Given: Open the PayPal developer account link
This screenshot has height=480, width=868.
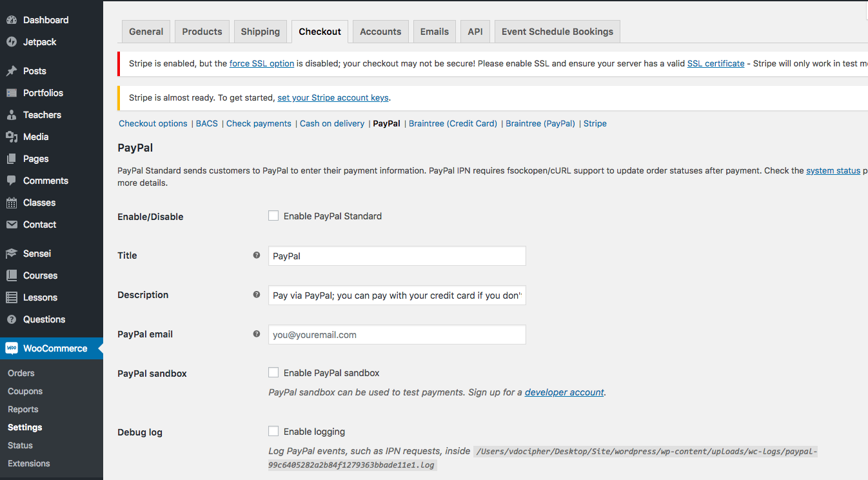Looking at the screenshot, I should 564,392.
